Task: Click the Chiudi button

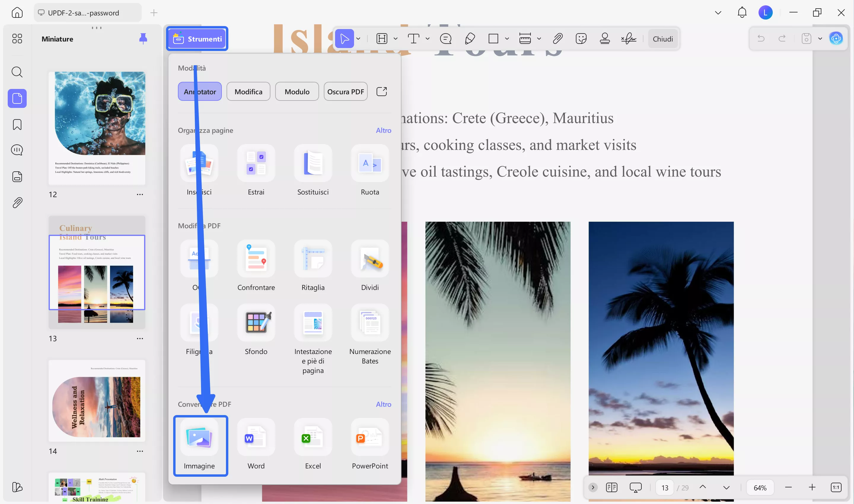Action: pos(663,38)
